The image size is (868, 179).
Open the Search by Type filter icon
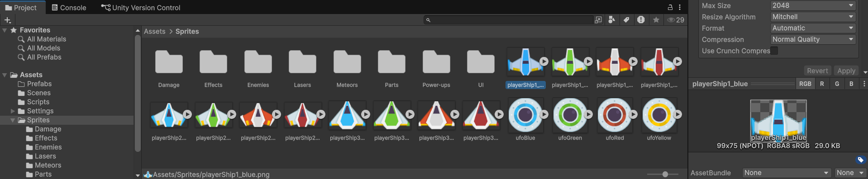pyautogui.click(x=612, y=20)
